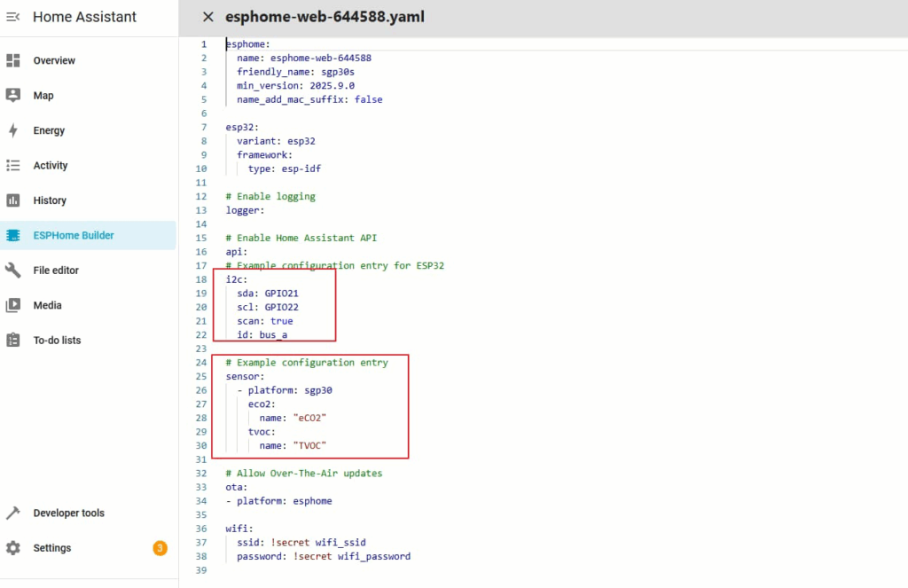Image resolution: width=908 pixels, height=588 pixels.
Task: Select the To-do lists menu entry
Action: tap(57, 341)
